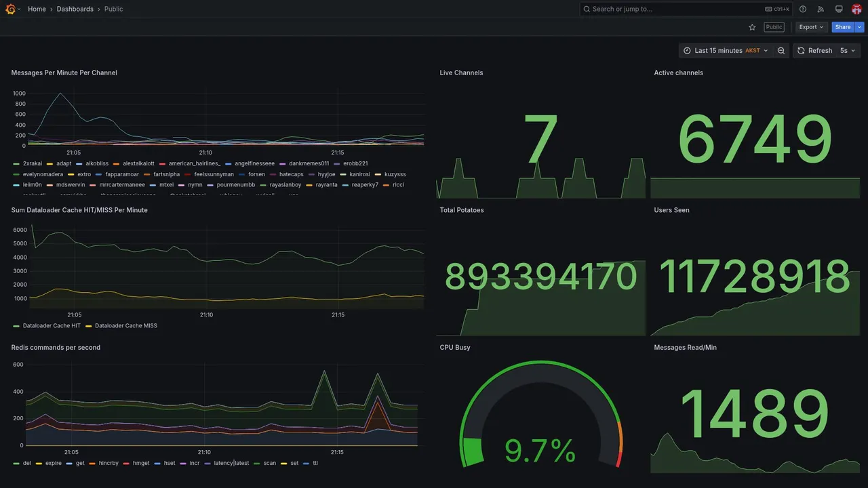The height and width of the screenshot is (488, 868).
Task: Click the Users Seen panel title
Action: (671, 210)
